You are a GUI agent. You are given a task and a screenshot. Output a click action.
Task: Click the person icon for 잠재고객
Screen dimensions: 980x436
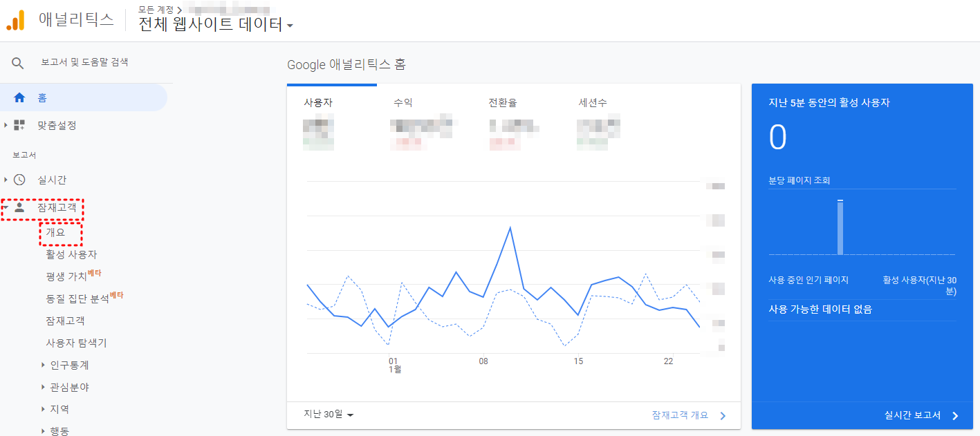click(19, 207)
